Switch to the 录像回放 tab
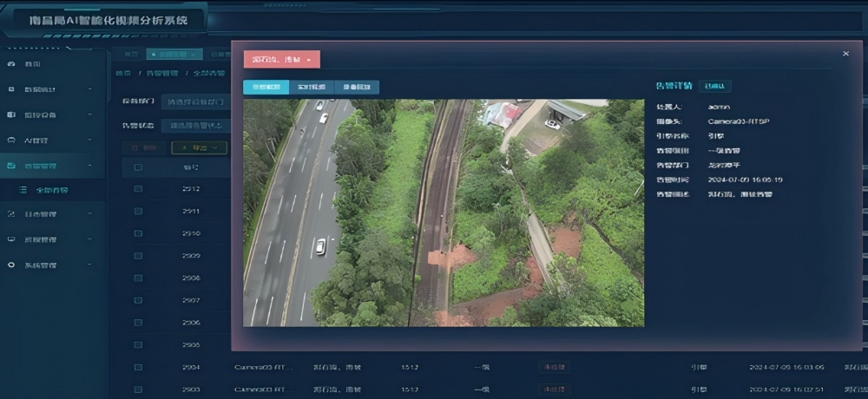The height and width of the screenshot is (399, 868). 356,87
